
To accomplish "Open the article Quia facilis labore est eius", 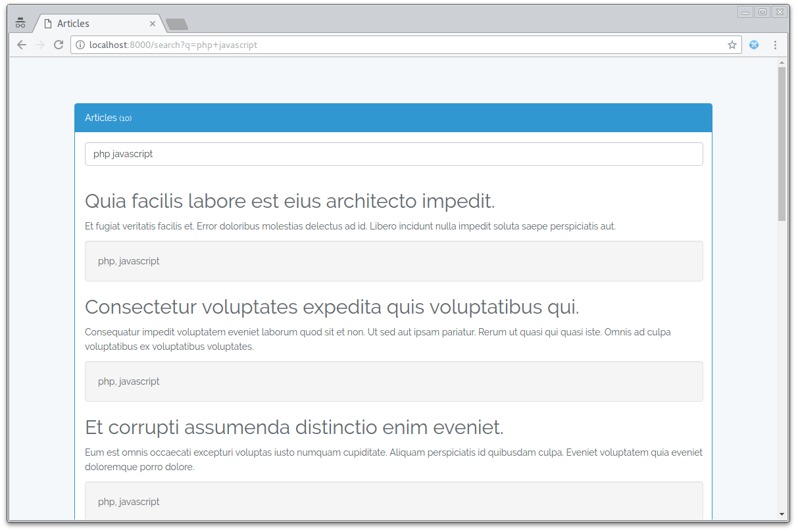I will (x=289, y=201).
